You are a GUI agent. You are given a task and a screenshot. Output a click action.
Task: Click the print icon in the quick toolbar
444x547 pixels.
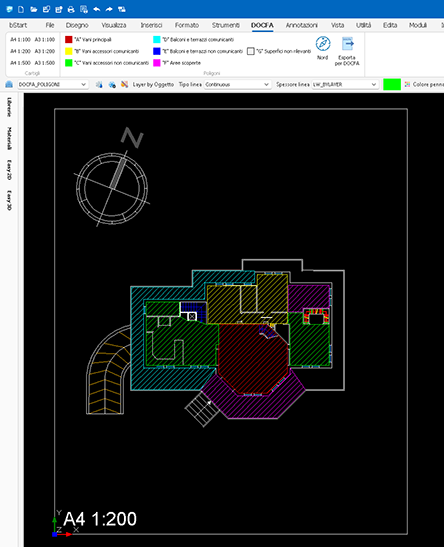tap(71, 9)
